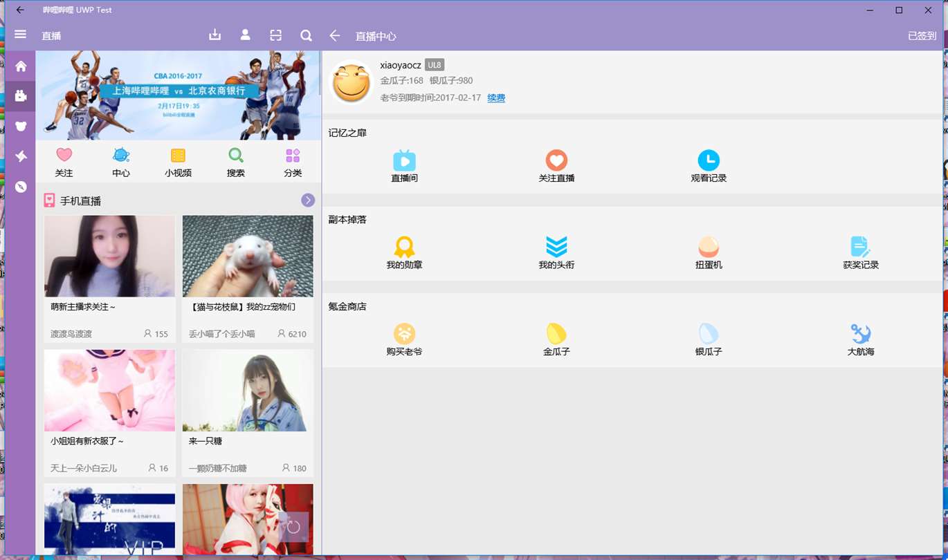
Task: Click streamer name 丢小喵了个丢小喵
Action: pos(221,334)
